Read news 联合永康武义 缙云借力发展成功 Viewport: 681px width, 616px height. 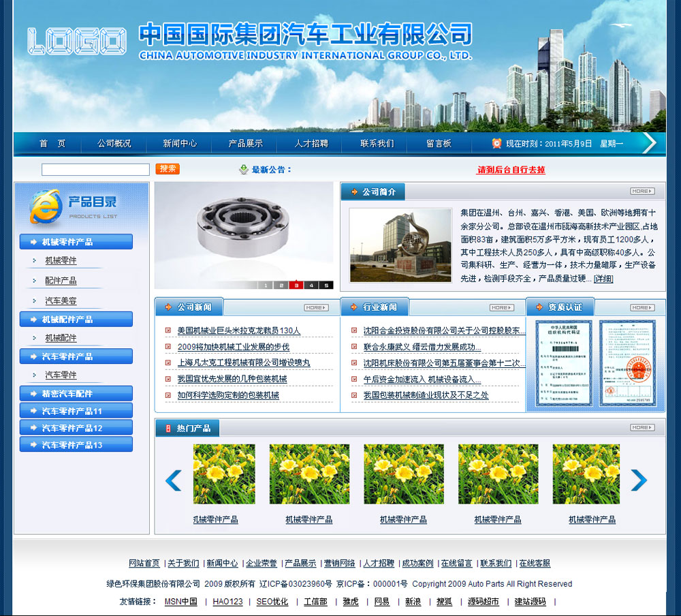[x=422, y=347]
